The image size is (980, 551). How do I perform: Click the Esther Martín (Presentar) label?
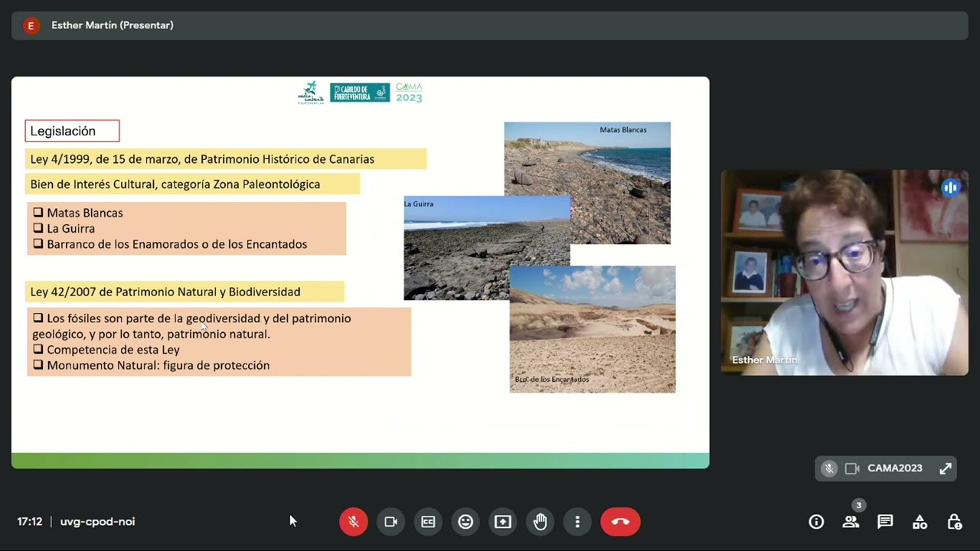tap(113, 25)
